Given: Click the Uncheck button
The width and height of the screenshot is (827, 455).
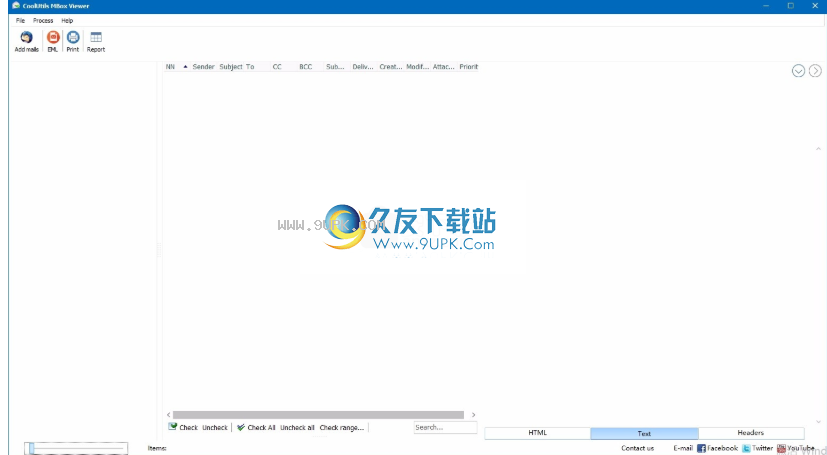Looking at the screenshot, I should tap(215, 428).
